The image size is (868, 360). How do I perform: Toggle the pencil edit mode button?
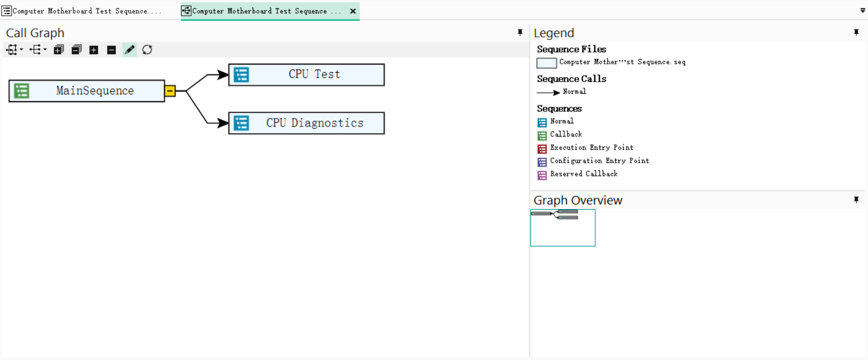tap(129, 50)
